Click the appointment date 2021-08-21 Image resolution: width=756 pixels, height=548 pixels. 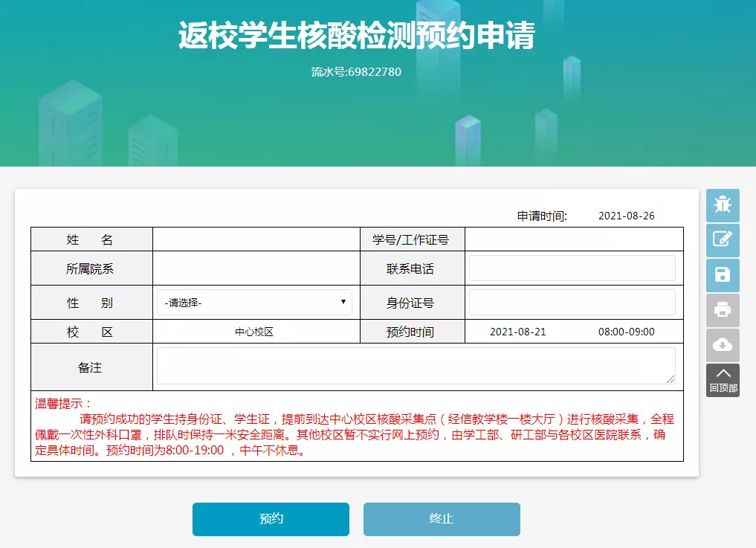[x=517, y=332]
